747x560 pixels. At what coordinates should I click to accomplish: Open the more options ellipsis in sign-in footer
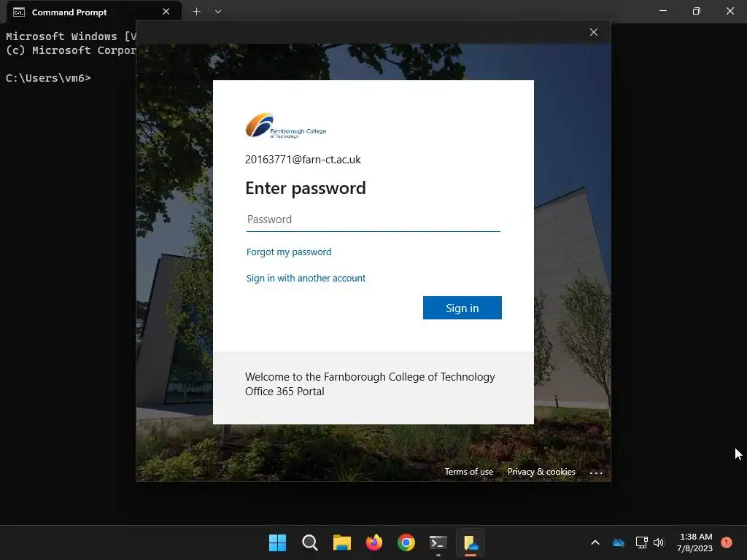tap(596, 472)
